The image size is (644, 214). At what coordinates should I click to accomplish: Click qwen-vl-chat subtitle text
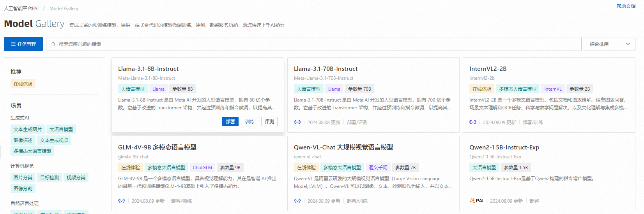point(308,157)
